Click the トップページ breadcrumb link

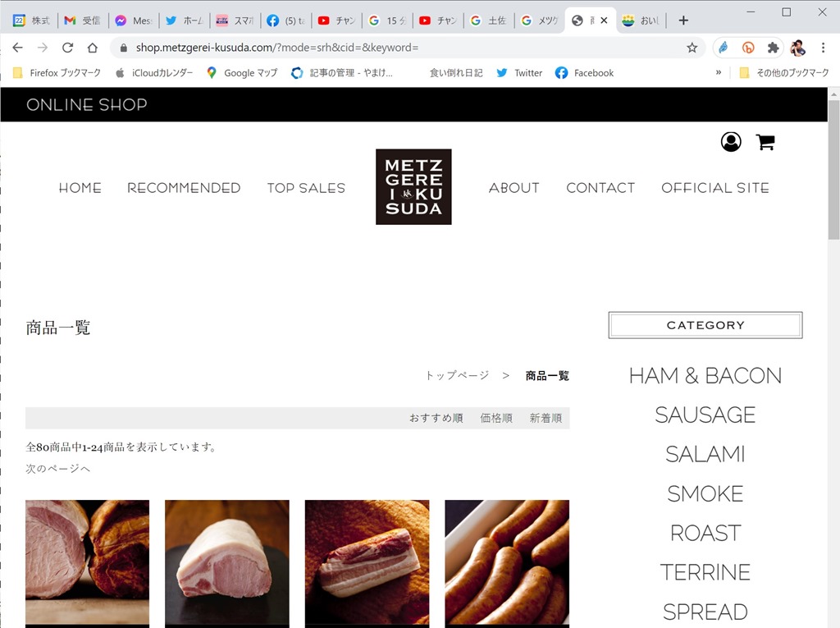point(458,375)
